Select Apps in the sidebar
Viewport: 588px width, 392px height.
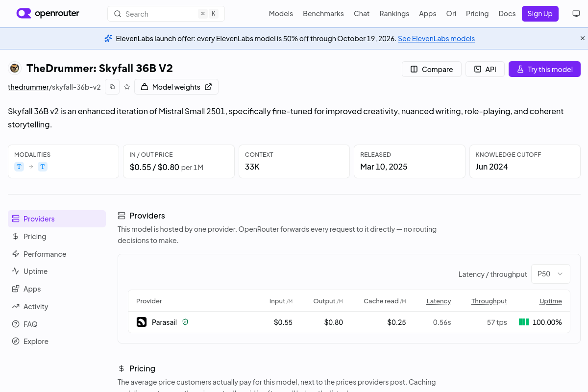pos(57,289)
